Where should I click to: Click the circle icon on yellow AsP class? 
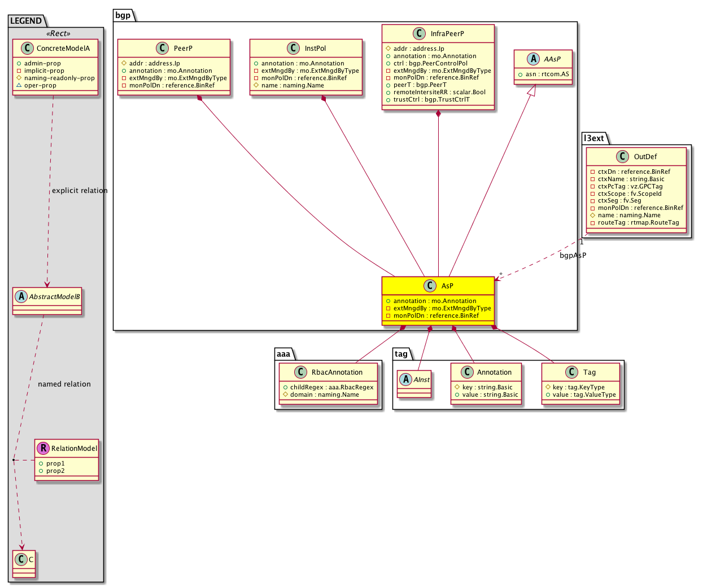point(430,286)
